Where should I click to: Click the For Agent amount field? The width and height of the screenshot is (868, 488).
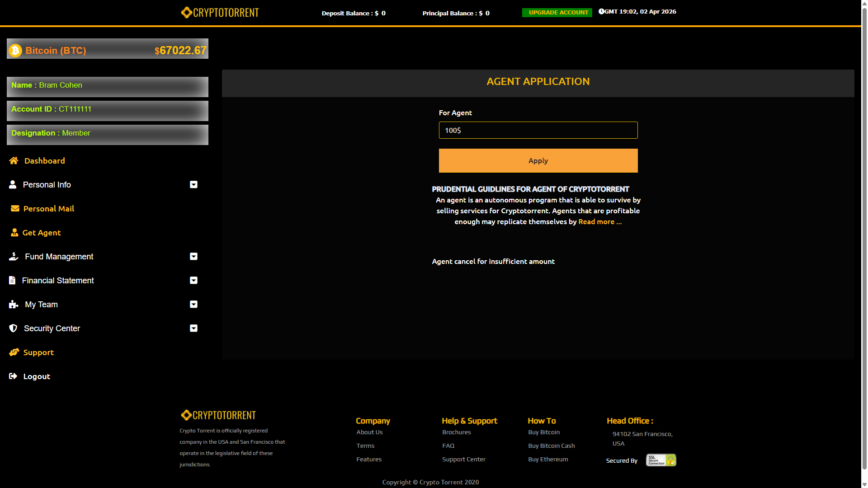pyautogui.click(x=538, y=130)
